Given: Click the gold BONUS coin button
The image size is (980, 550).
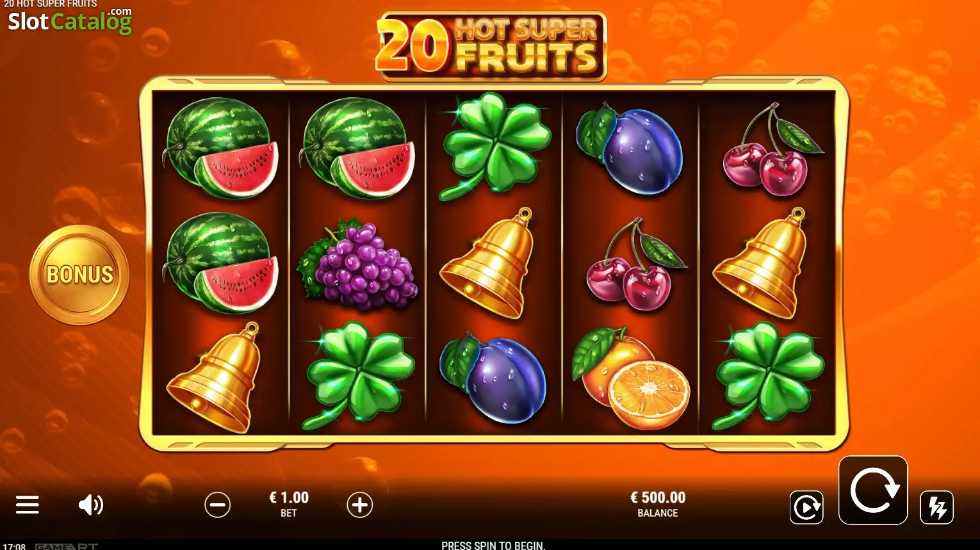Looking at the screenshot, I should click(79, 275).
